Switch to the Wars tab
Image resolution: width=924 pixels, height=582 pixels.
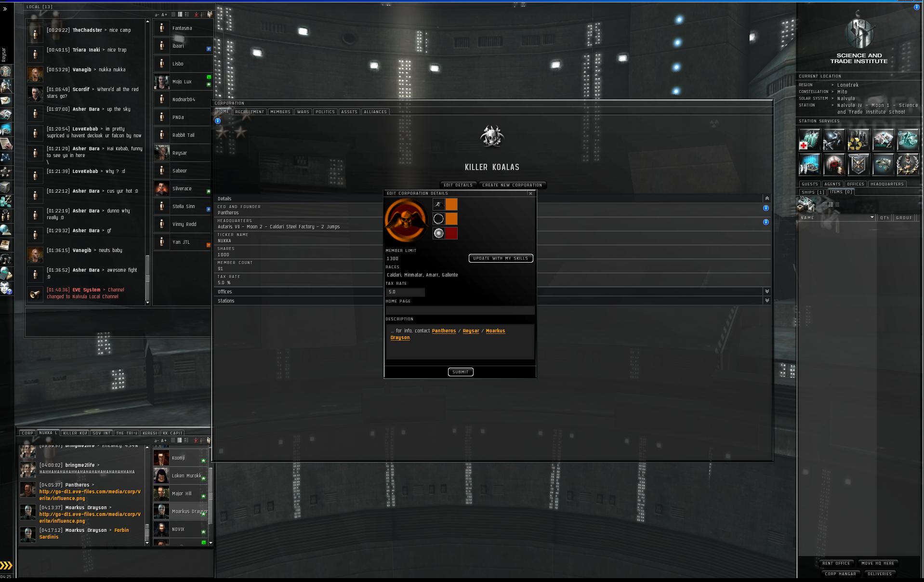click(303, 112)
